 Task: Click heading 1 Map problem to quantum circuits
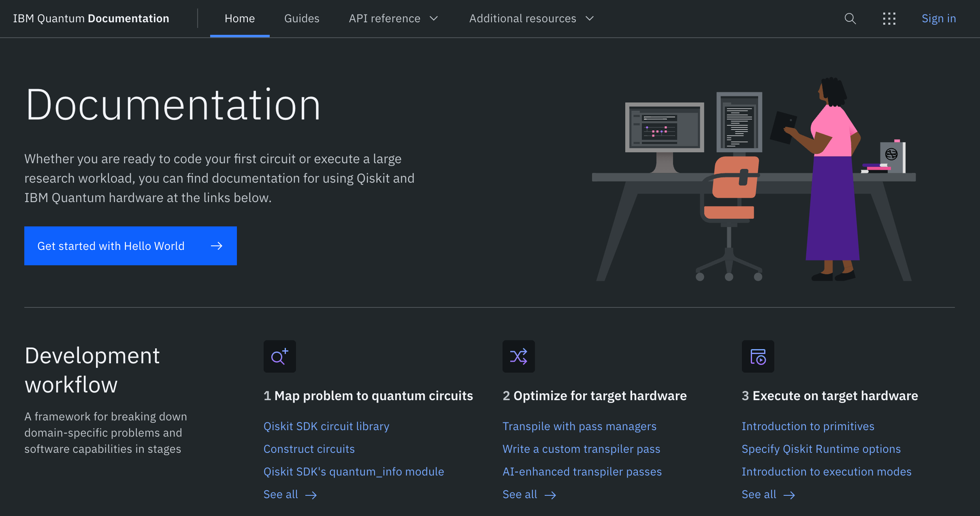pos(368,396)
